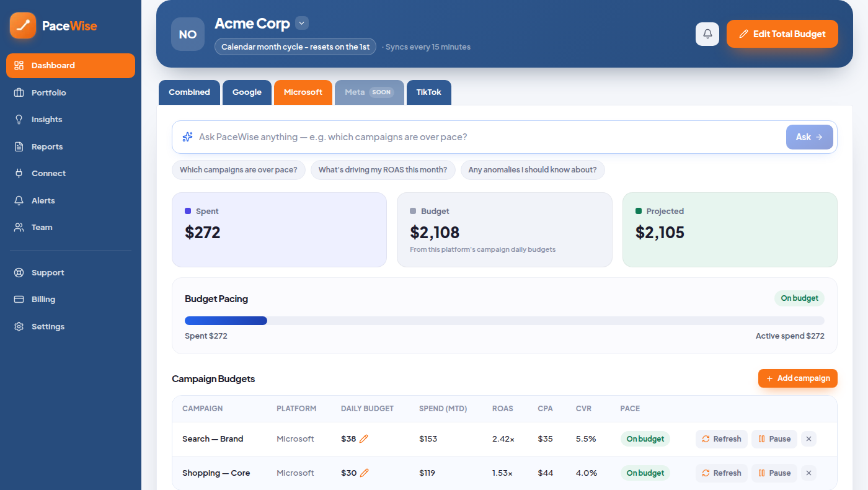This screenshot has width=868, height=490.
Task: Edit daily budget pencil for Shopping — Core
Action: point(364,473)
